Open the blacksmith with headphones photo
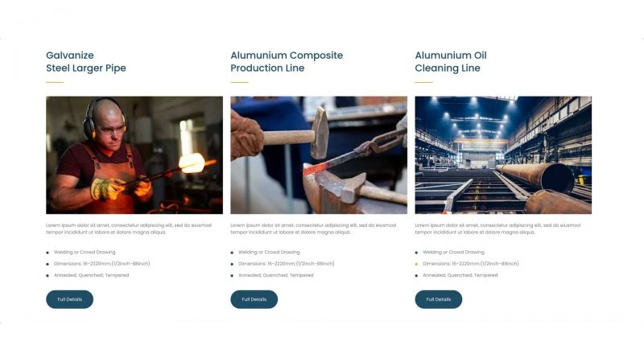 134,155
